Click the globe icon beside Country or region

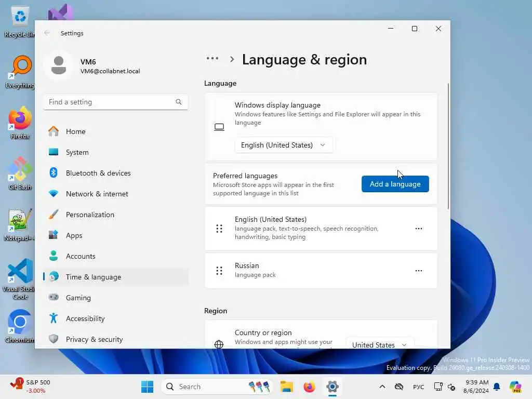point(219,344)
